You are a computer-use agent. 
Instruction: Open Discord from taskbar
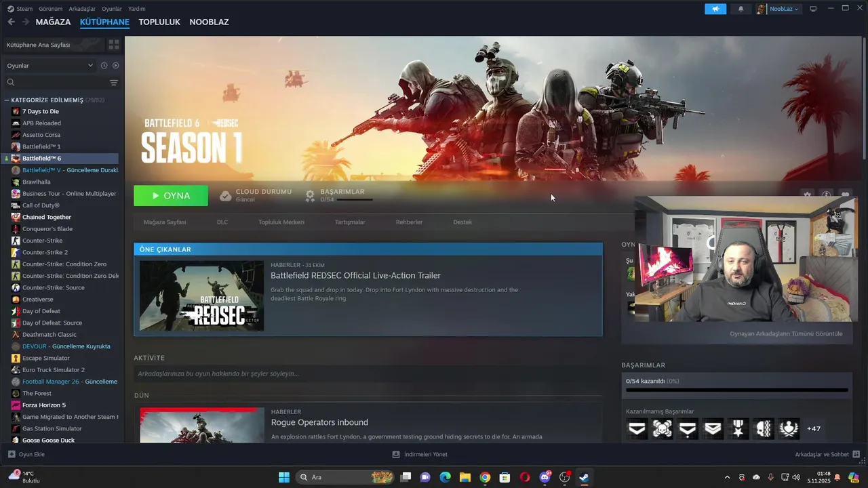[x=545, y=477]
